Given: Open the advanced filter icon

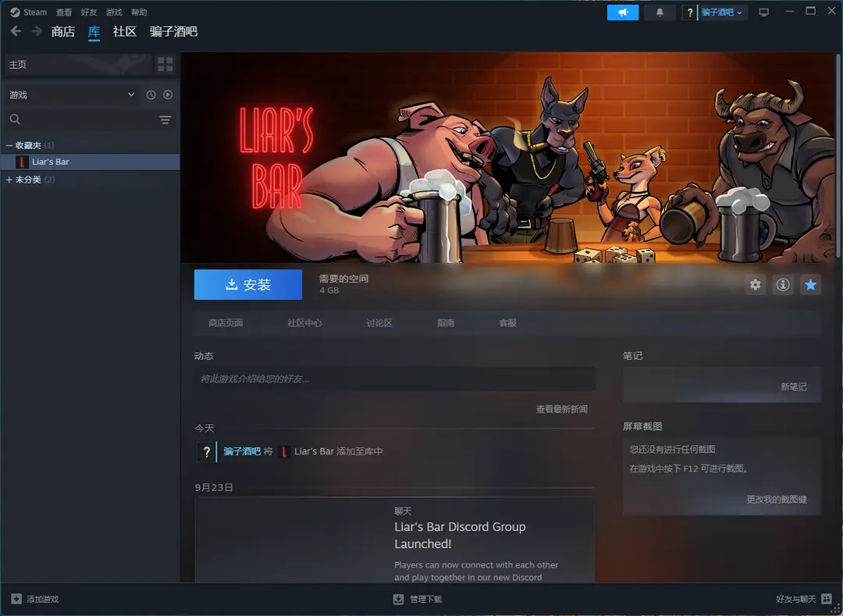Looking at the screenshot, I should click(165, 119).
